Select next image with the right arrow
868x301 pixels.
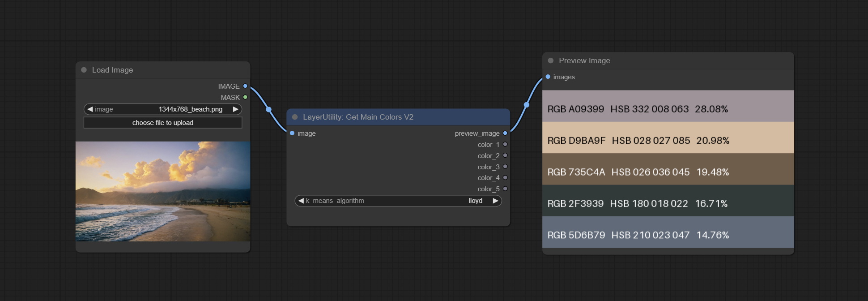(x=235, y=109)
